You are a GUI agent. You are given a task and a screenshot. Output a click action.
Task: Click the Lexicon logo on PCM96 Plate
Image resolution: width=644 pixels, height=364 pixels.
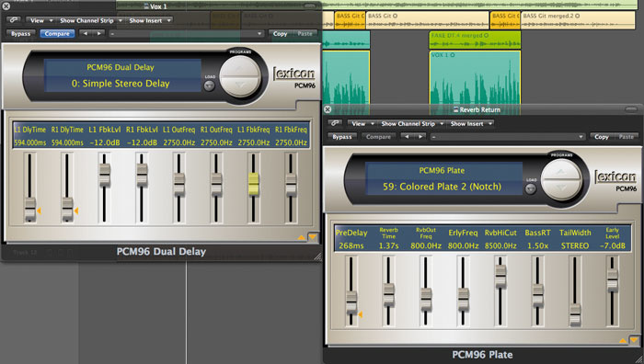coord(615,176)
